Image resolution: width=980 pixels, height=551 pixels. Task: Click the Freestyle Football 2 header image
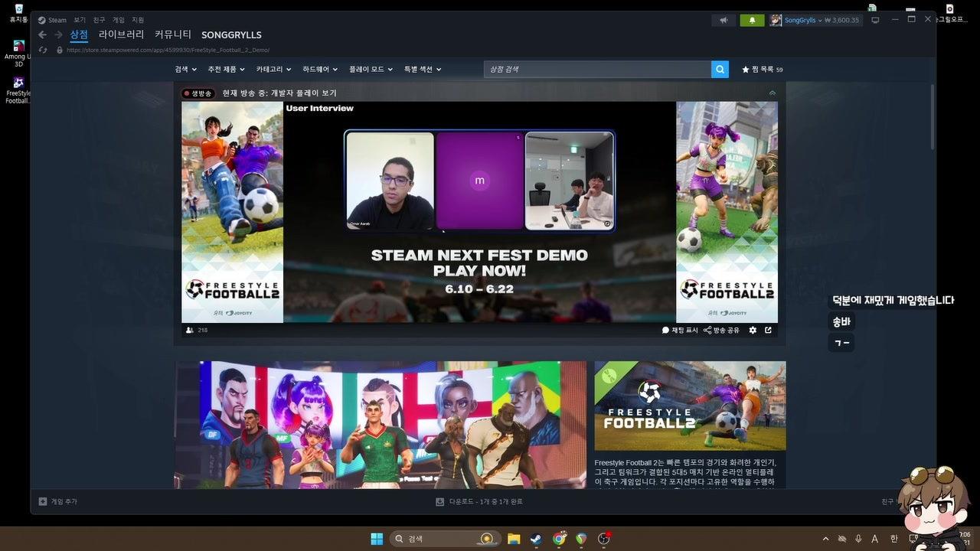[x=690, y=406]
